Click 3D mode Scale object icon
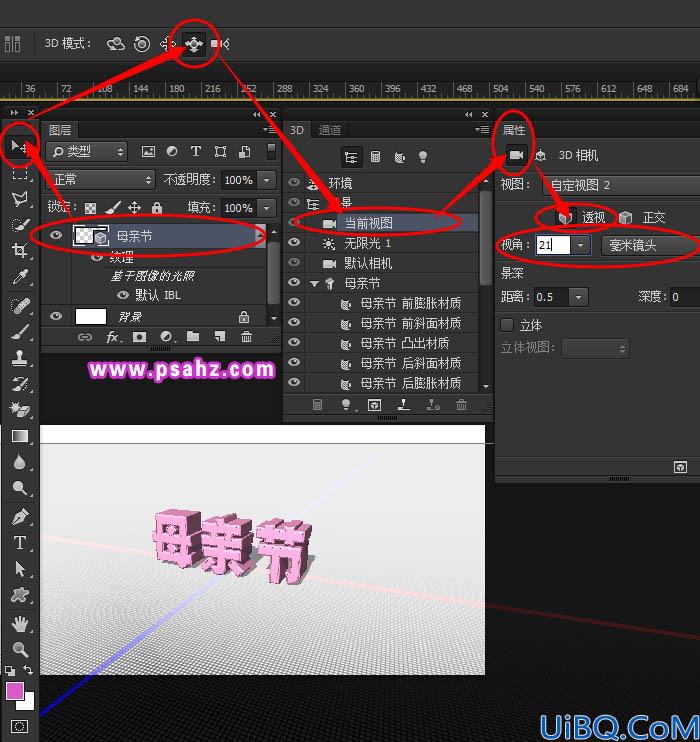Screen dimensions: 700x742 coord(220,44)
